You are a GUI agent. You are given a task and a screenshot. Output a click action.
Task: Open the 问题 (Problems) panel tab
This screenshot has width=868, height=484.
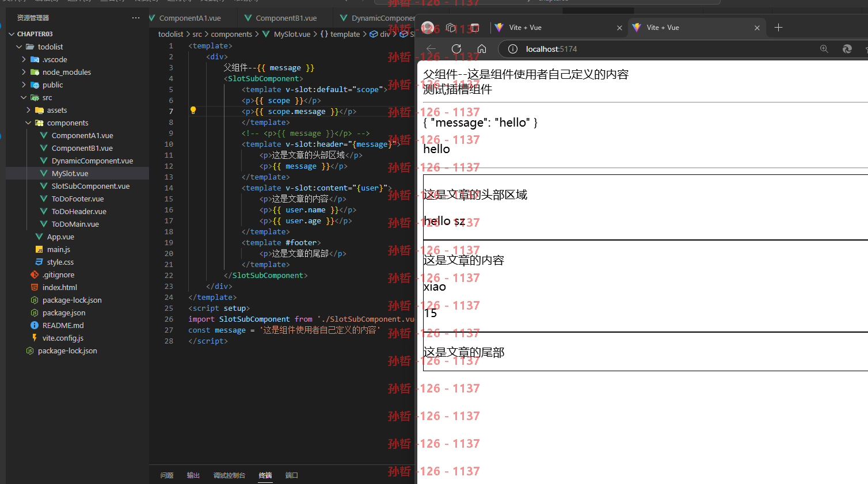[167, 475]
